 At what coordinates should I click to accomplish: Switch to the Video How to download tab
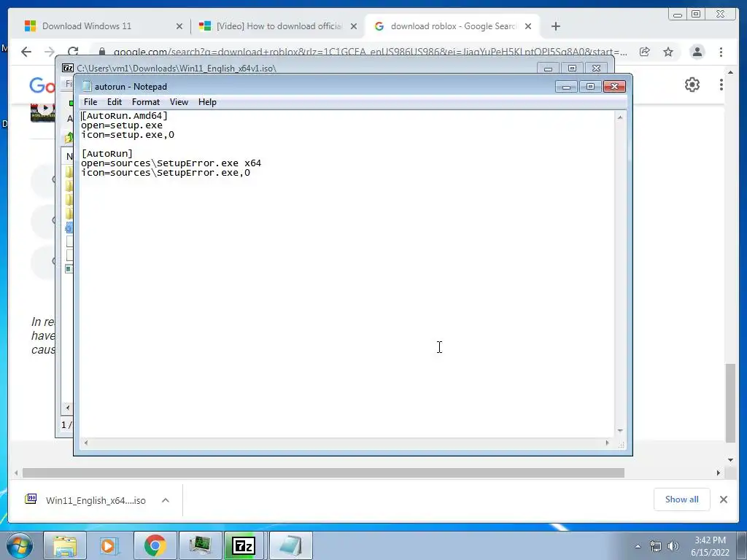[x=276, y=26]
